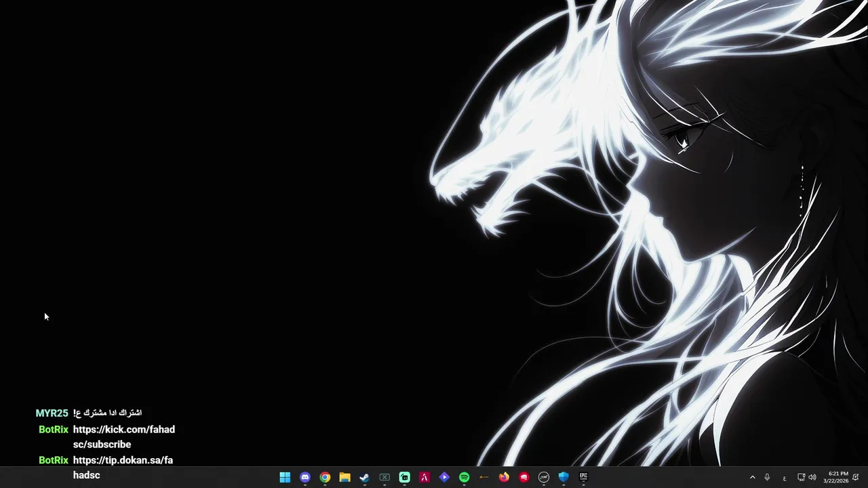Click the MYR25 username in chat
The width and height of the screenshot is (868, 488).
tap(52, 413)
